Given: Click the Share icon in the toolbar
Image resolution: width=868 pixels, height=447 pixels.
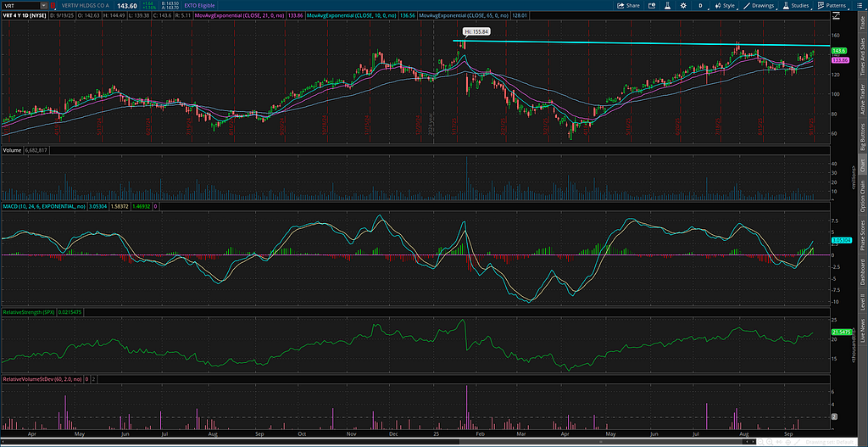Looking at the screenshot, I should (x=629, y=6).
